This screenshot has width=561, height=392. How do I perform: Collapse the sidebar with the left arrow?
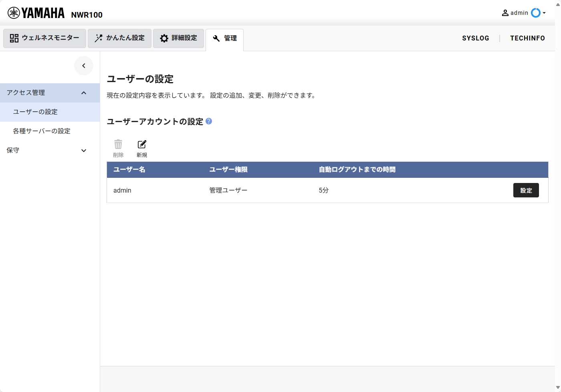pyautogui.click(x=84, y=65)
